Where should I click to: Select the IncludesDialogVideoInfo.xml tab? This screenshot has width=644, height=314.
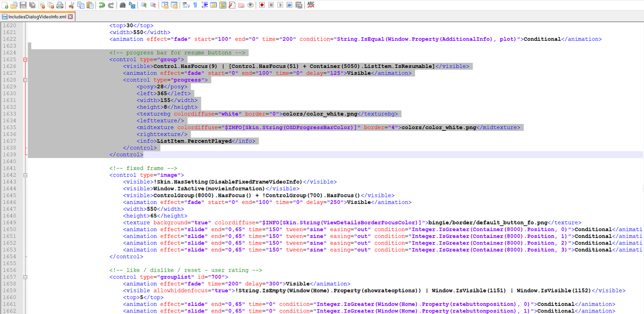[38, 17]
